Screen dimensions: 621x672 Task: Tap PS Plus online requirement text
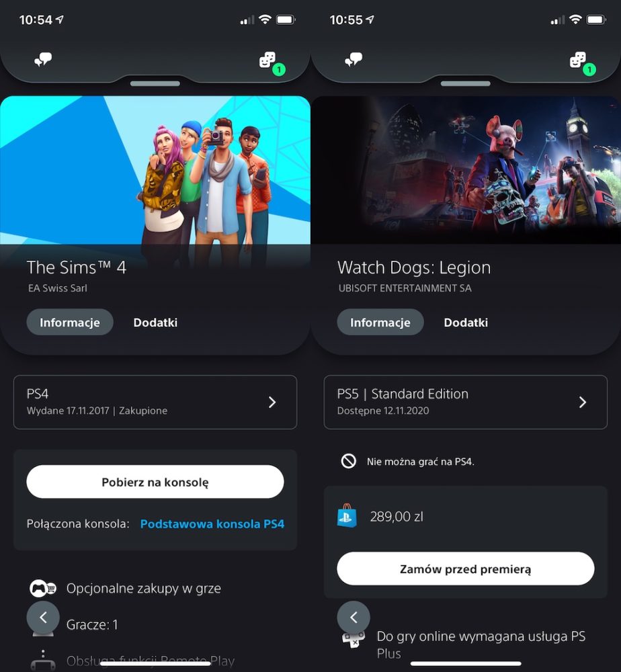(481, 644)
